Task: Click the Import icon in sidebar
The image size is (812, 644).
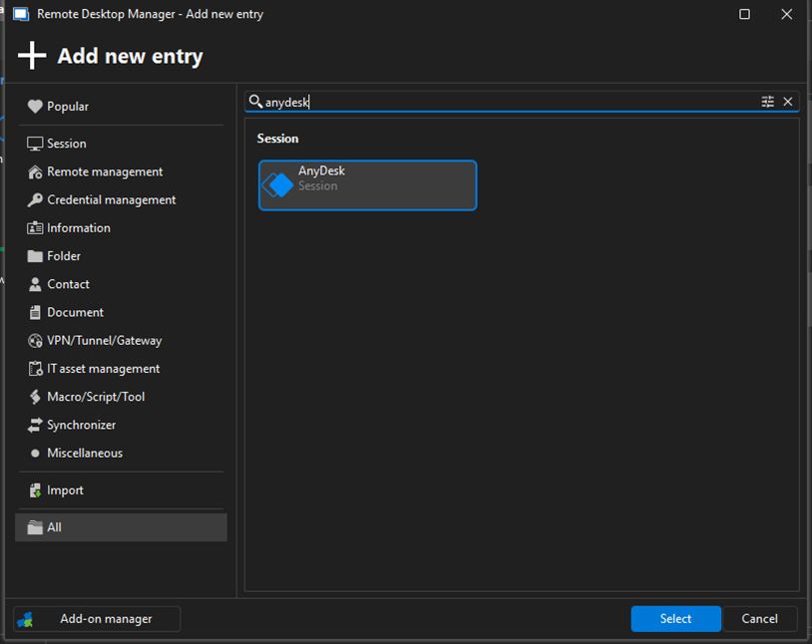Action: 35,490
